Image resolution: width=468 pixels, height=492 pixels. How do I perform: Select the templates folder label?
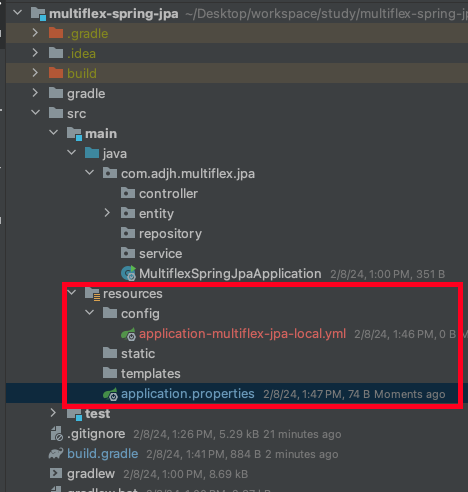(x=151, y=374)
